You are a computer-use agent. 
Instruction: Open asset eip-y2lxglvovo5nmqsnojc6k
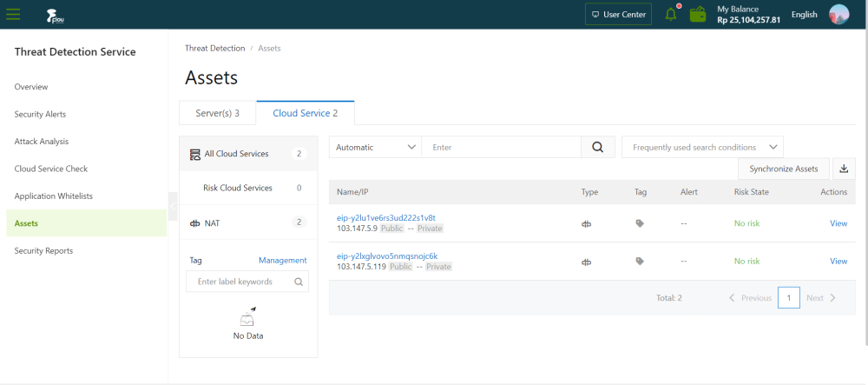point(387,256)
